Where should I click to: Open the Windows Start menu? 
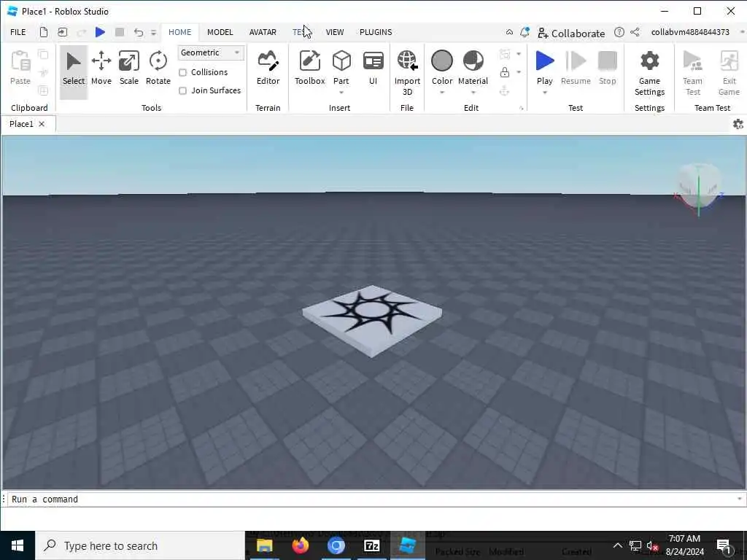[18, 545]
